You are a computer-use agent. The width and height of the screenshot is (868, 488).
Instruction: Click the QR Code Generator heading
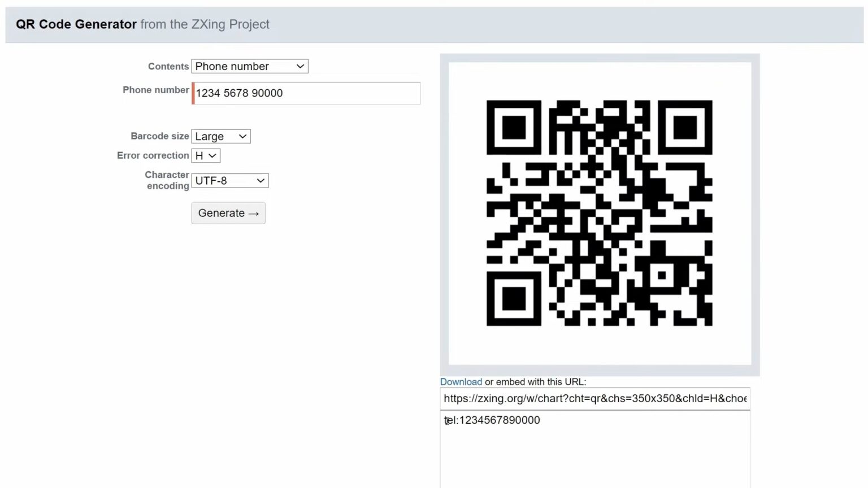coord(76,24)
